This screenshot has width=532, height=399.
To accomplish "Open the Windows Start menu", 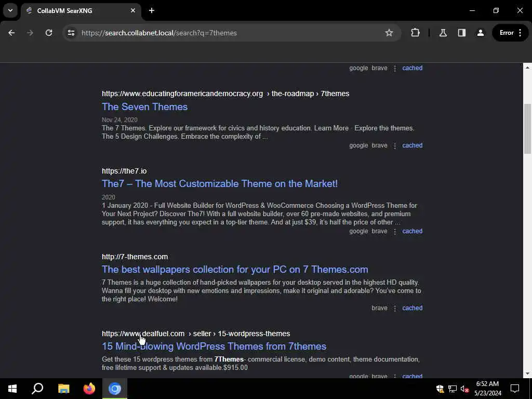I will click(x=12, y=389).
